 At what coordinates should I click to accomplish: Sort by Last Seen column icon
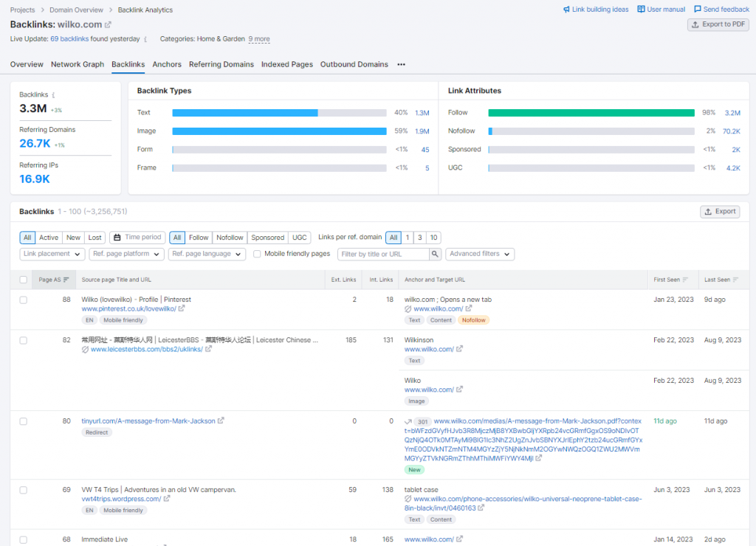pos(737,280)
